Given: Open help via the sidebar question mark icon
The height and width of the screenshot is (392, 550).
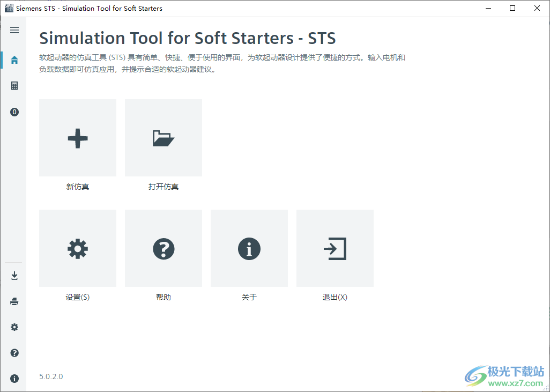Looking at the screenshot, I should click(14, 353).
